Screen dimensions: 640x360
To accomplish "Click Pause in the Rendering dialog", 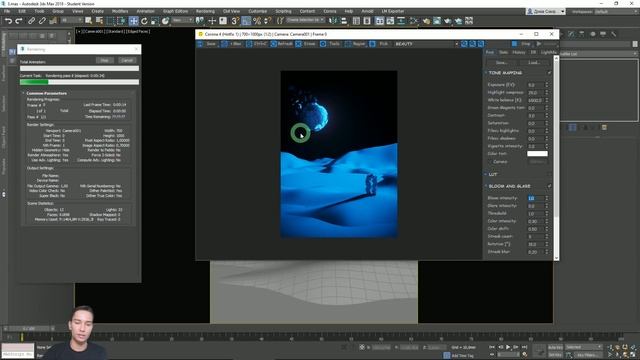I will tap(104, 60).
